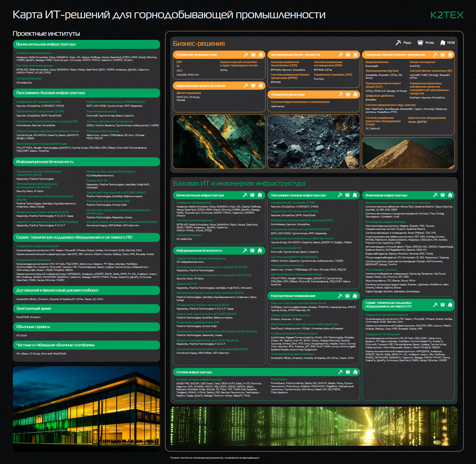The image size is (476, 464).
Task: Click the pickaxe icon in Сетевая инфраструктура header
Action: (x=340, y=372)
